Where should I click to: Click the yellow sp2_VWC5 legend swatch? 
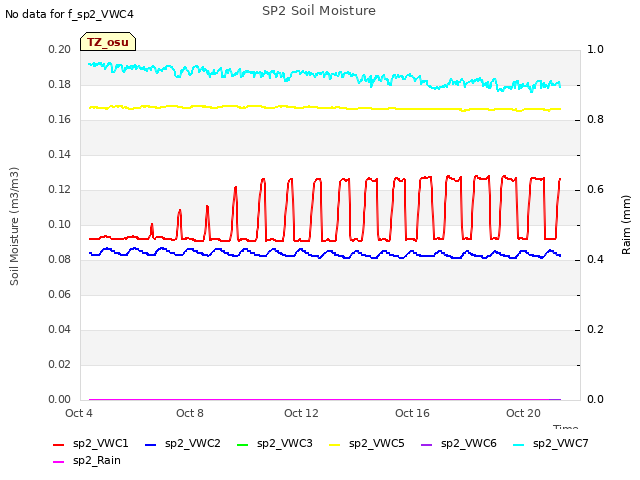(335, 444)
